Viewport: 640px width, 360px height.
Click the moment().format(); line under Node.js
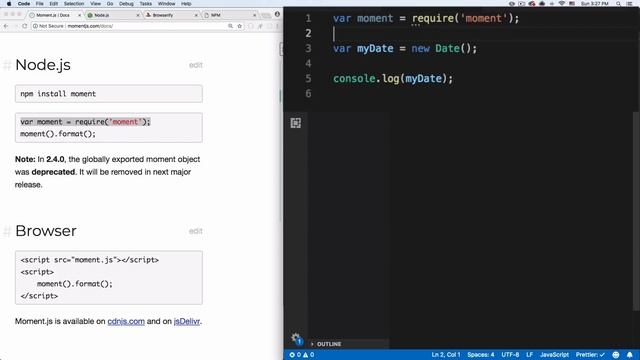coord(58,134)
